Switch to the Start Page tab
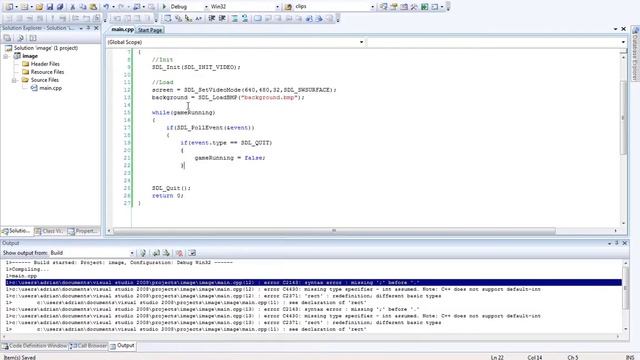This screenshot has height=360, width=640. point(150,30)
